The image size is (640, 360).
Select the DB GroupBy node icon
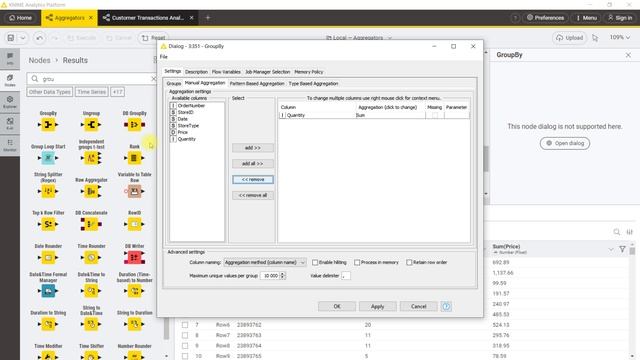pyautogui.click(x=134, y=124)
